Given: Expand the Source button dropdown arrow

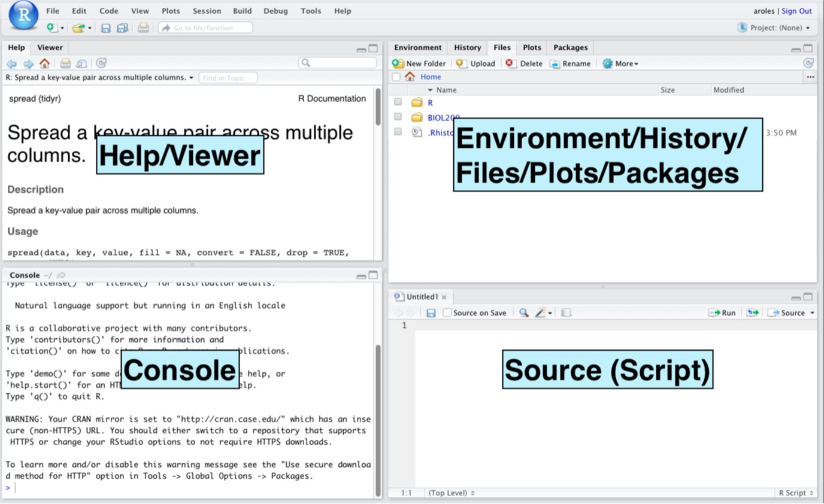Looking at the screenshot, I should 813,313.
